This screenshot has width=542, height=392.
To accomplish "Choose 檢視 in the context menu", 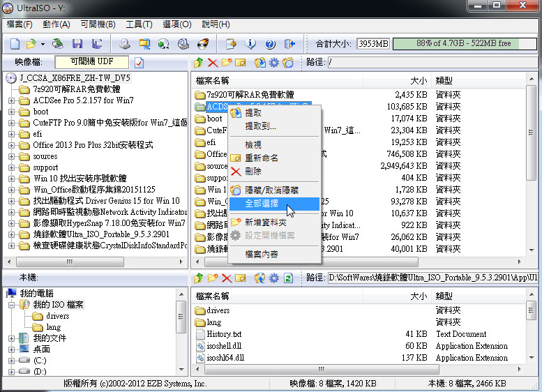I will (x=273, y=145).
